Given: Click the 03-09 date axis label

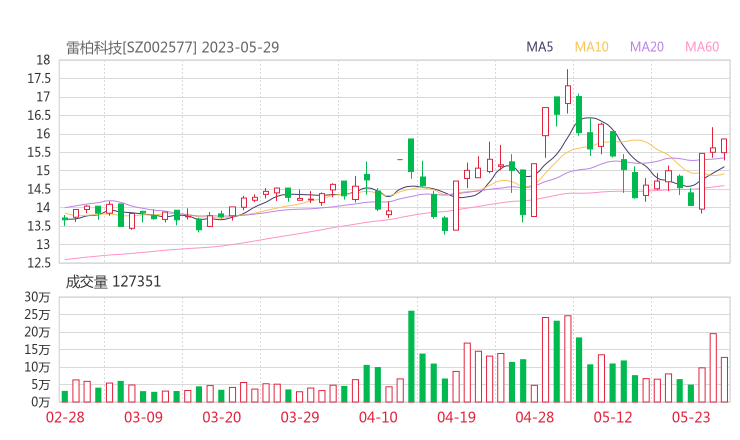Looking at the screenshot, I should point(143,417).
